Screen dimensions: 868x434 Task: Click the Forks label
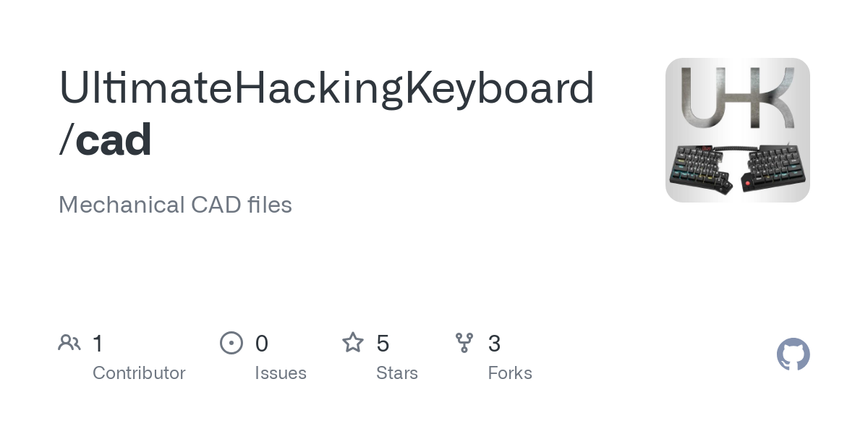510,373
